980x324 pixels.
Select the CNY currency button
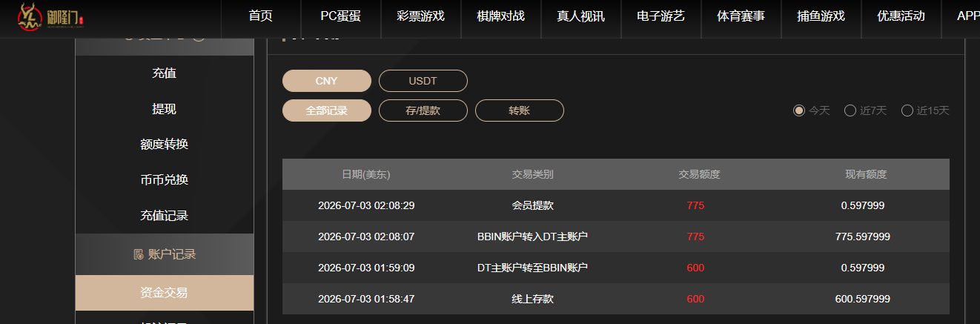point(327,81)
